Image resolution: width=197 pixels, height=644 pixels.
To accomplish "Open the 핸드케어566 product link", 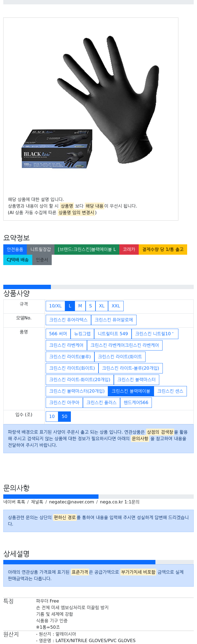I will pyautogui.click(x=136, y=403).
